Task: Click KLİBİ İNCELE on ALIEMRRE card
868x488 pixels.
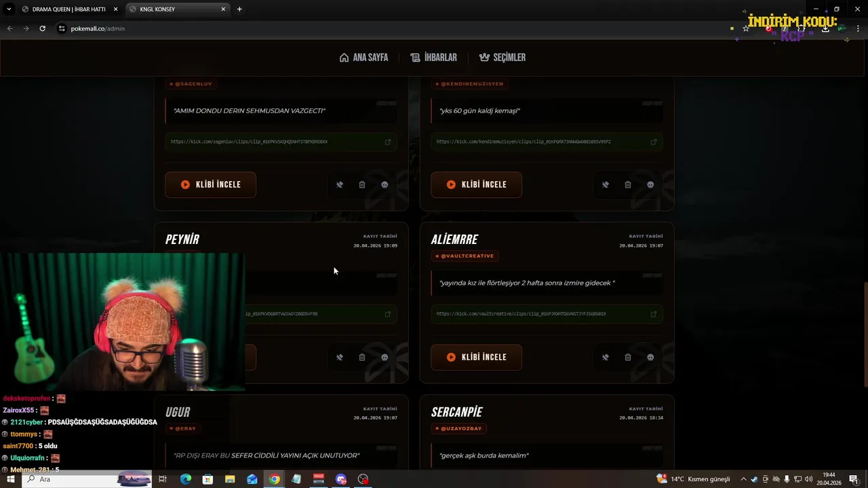Action: point(476,357)
